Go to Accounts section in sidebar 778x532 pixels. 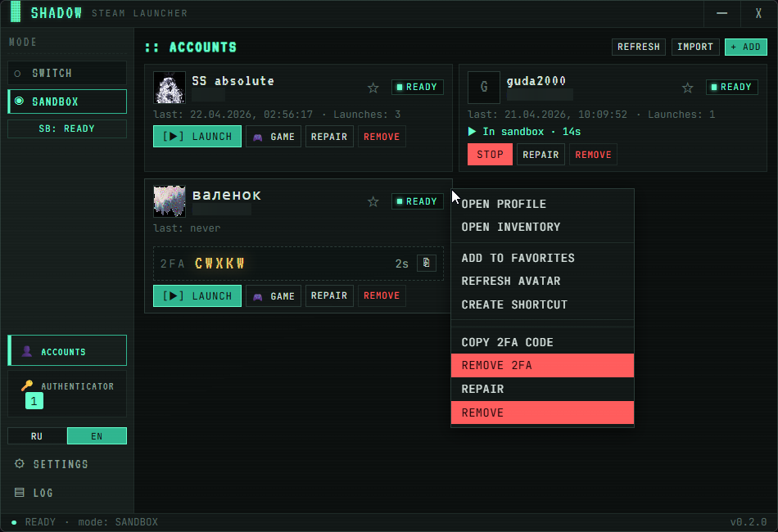coord(67,350)
